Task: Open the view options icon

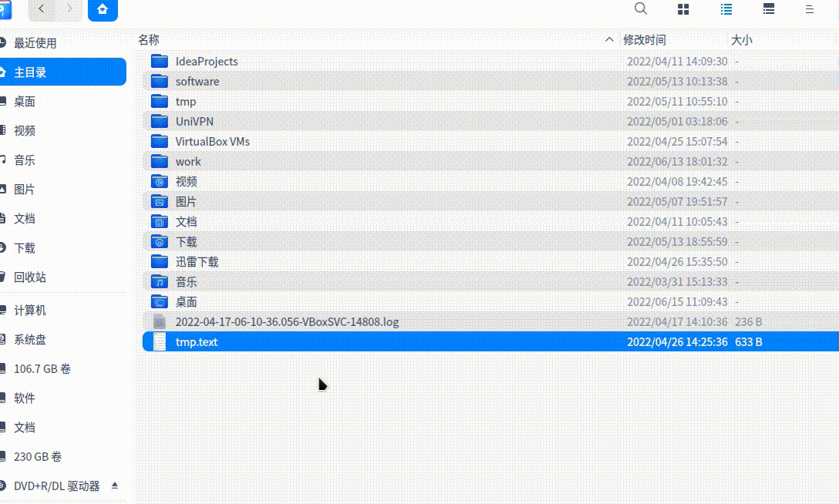Action: click(768, 10)
